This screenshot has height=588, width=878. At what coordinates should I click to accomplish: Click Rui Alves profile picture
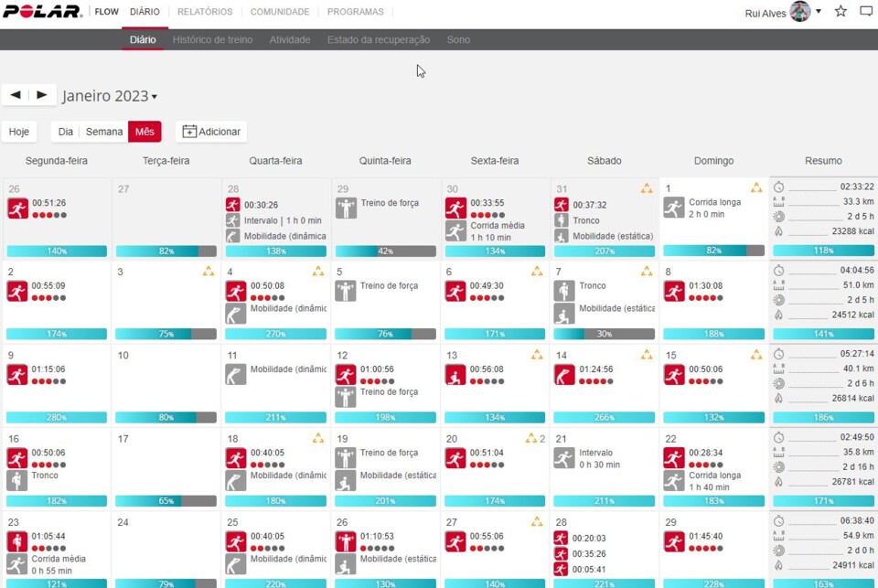coord(799,12)
